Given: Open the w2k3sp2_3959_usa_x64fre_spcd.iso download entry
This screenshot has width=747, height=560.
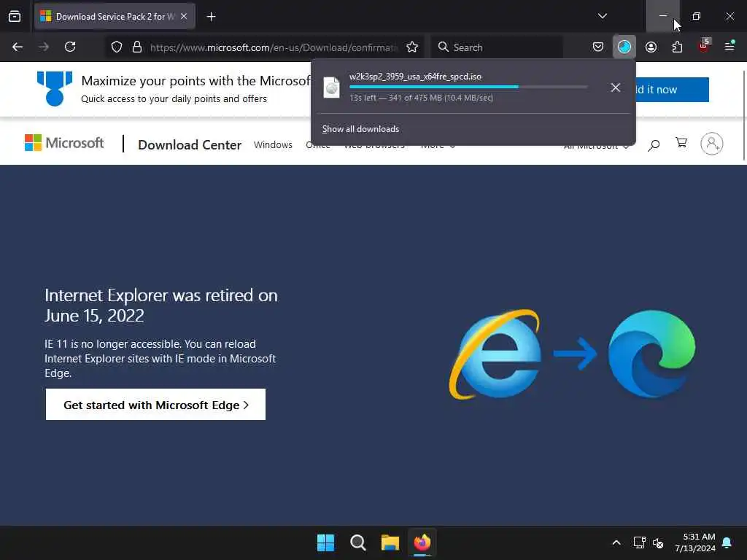Looking at the screenshot, I should [x=456, y=87].
